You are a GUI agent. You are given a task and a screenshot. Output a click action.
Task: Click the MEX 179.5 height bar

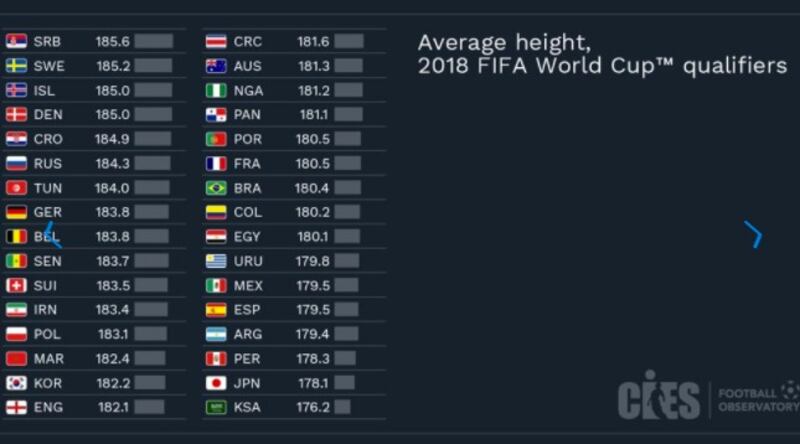pyautogui.click(x=346, y=285)
